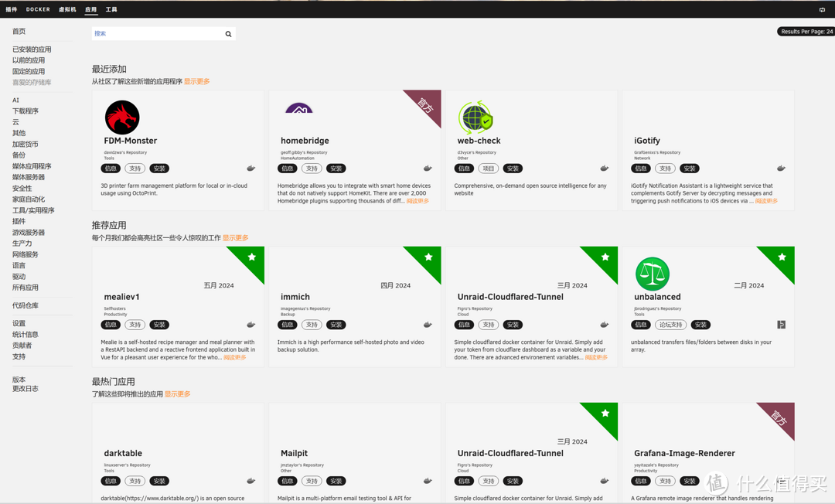Click 显示更多 under 最热门应用

coord(177,394)
